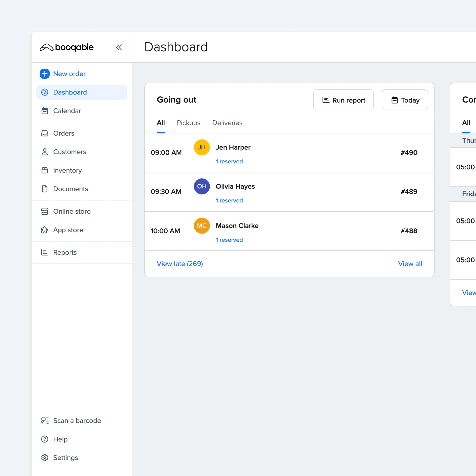Click View all in Going out
The height and width of the screenshot is (476, 476).
[410, 264]
